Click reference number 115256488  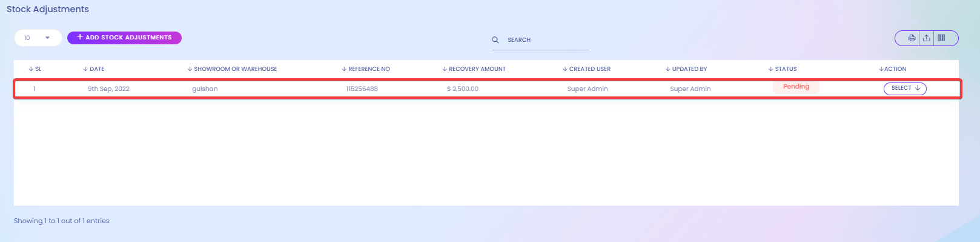pyautogui.click(x=362, y=89)
